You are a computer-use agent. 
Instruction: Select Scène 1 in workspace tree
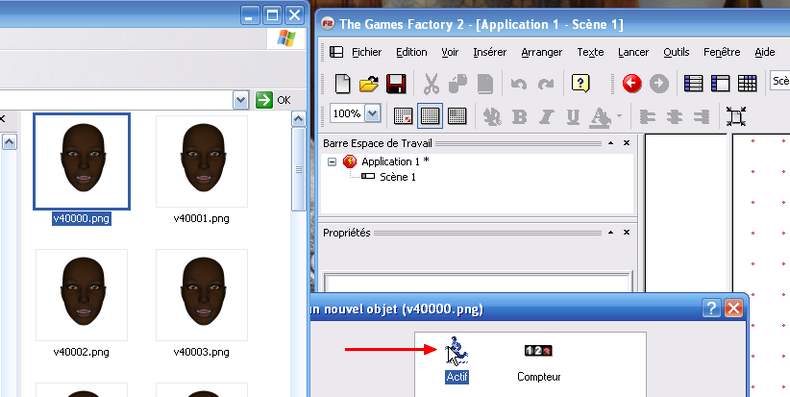pos(398,177)
